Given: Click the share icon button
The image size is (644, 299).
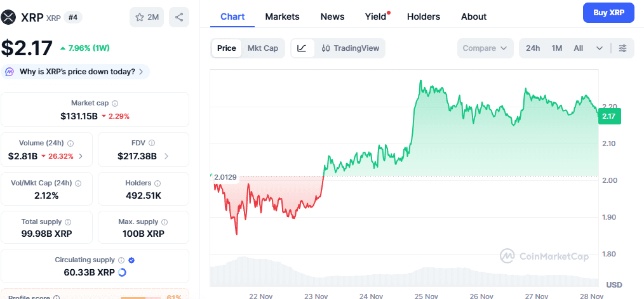Looking at the screenshot, I should (x=178, y=17).
